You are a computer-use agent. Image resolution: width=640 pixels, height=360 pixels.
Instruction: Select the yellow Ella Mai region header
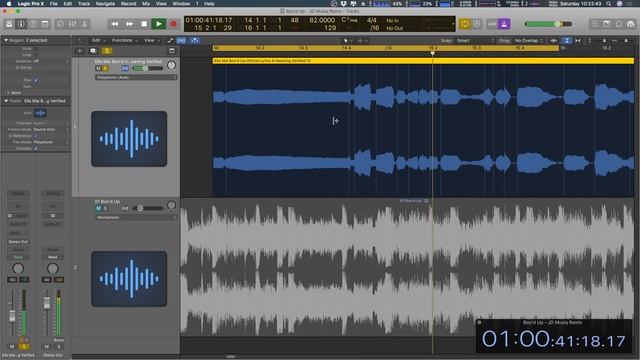[423, 60]
